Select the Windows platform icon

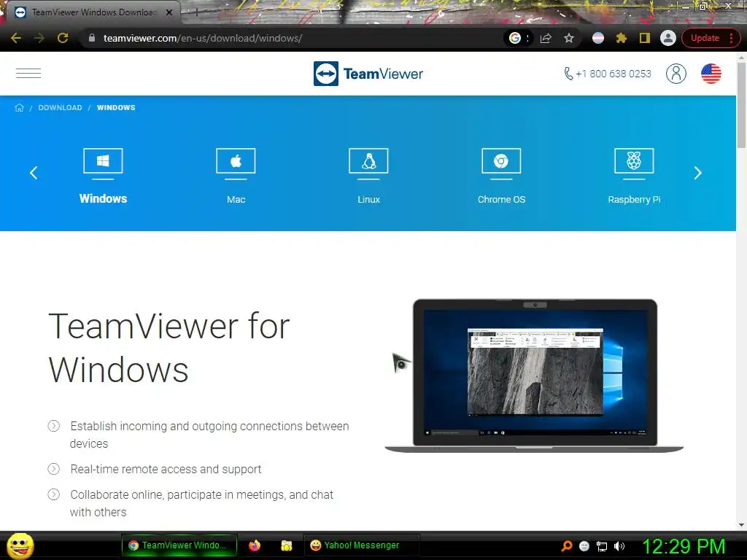tap(103, 163)
